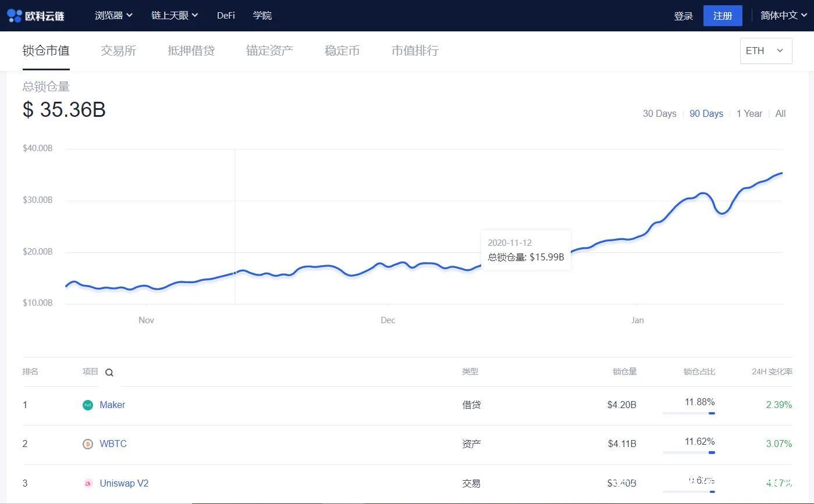
Task: Click the 注册 button
Action: (x=723, y=16)
